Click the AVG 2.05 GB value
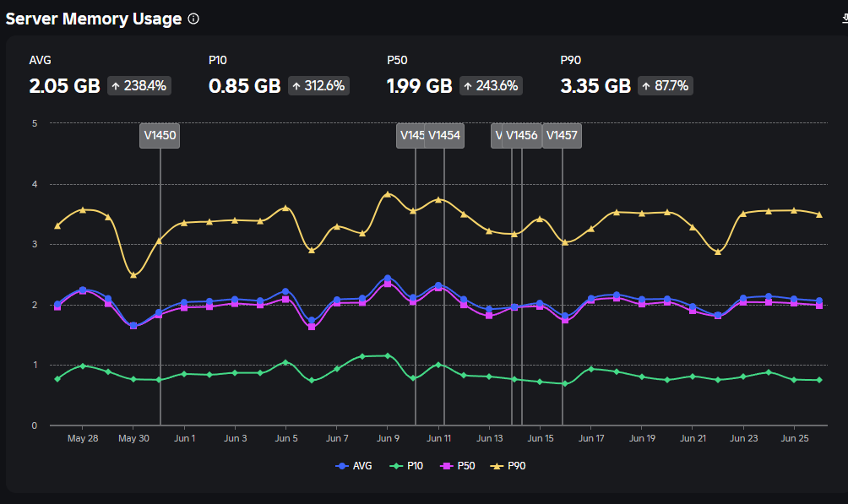The image size is (848, 504). [x=64, y=85]
